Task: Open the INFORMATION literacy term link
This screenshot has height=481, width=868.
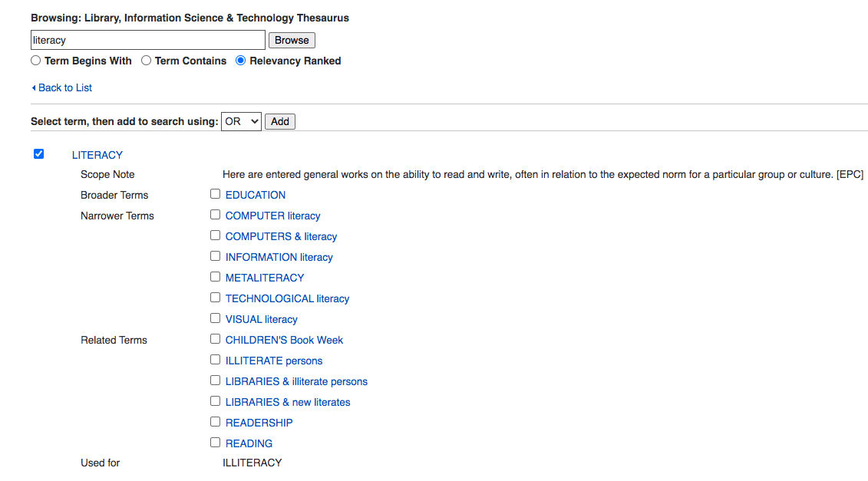Action: 279,257
